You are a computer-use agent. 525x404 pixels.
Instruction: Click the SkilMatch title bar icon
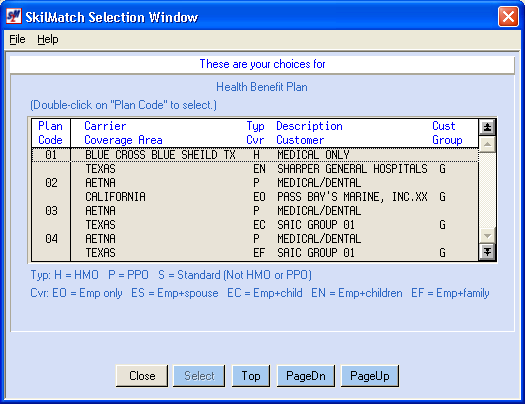pyautogui.click(x=14, y=16)
